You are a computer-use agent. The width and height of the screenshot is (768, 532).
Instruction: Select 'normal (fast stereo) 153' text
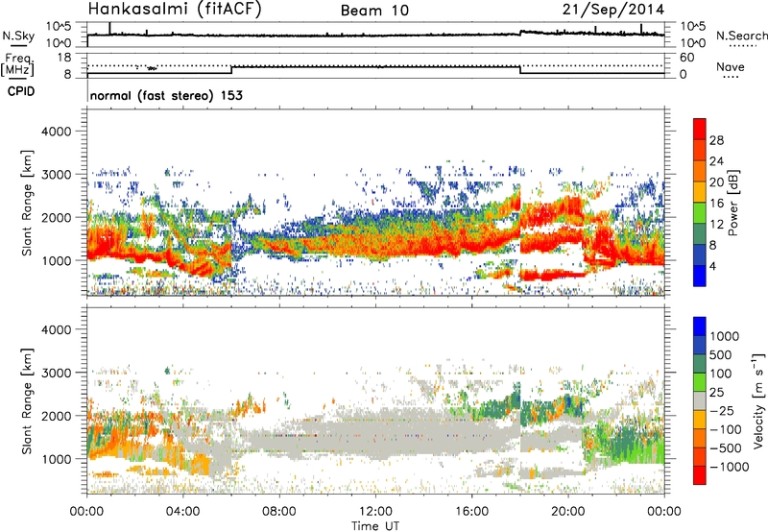pos(166,95)
